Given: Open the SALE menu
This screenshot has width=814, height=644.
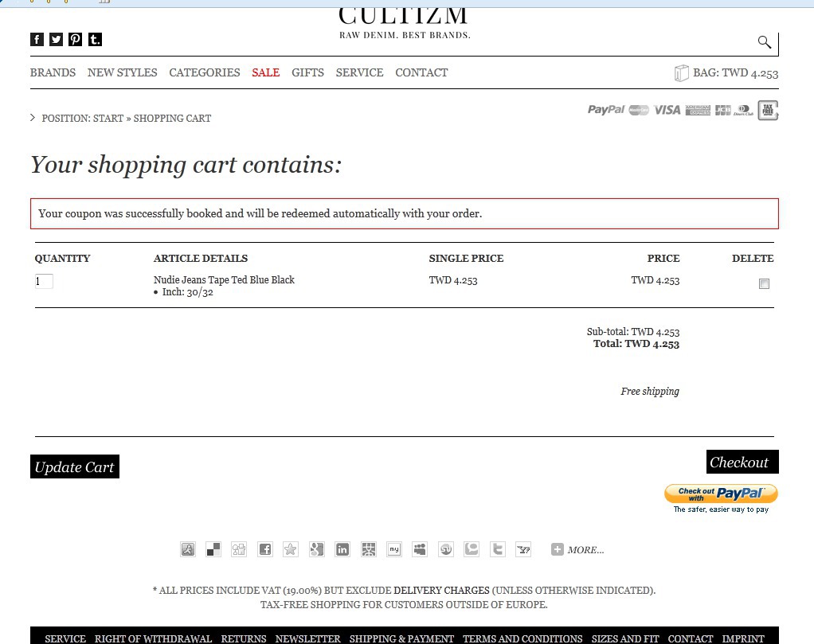Looking at the screenshot, I should [266, 72].
